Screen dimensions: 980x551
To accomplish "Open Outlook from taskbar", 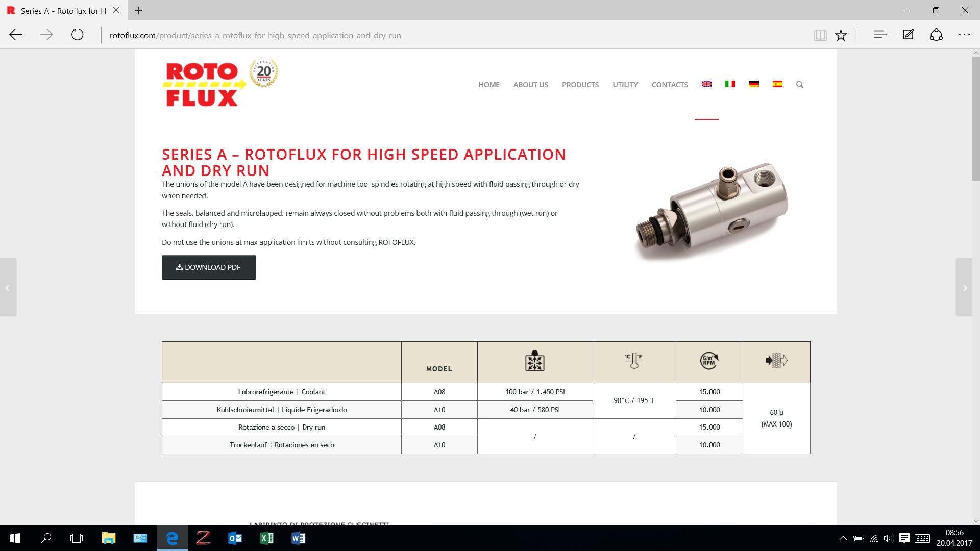I will (235, 538).
